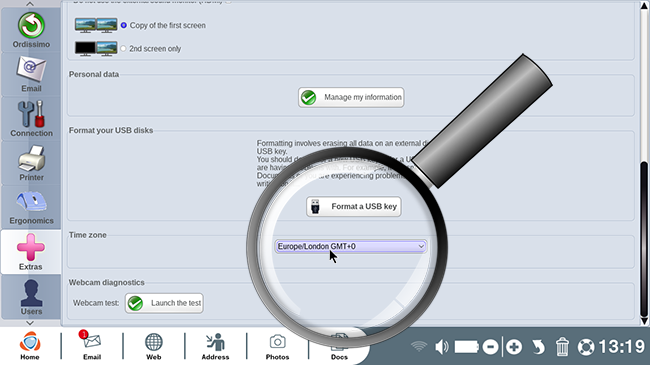Open the Ordissimo settings section

point(31,30)
